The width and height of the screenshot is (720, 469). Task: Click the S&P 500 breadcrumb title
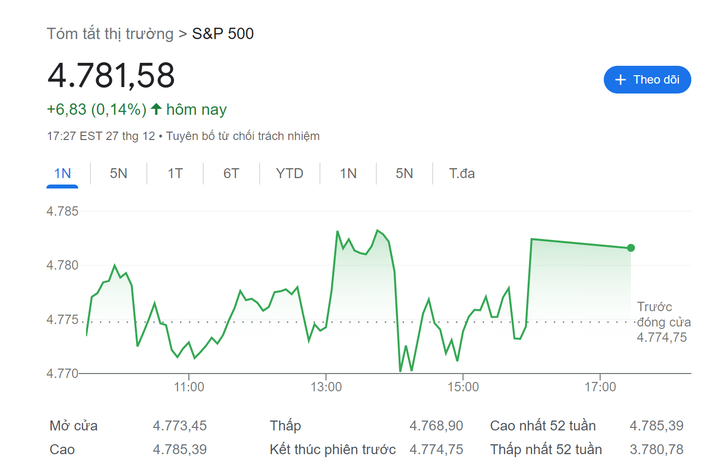pos(223,34)
